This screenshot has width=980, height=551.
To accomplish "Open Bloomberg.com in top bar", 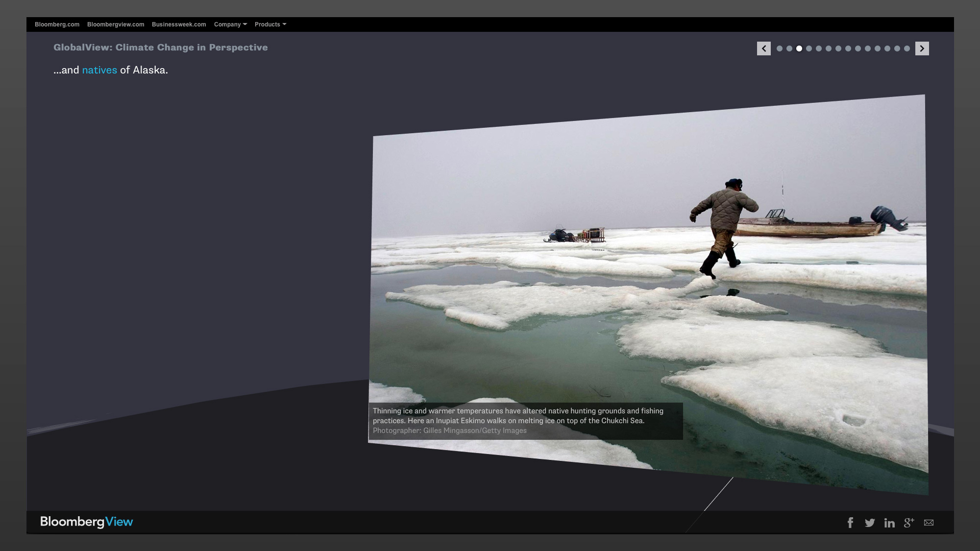I will (x=57, y=24).
